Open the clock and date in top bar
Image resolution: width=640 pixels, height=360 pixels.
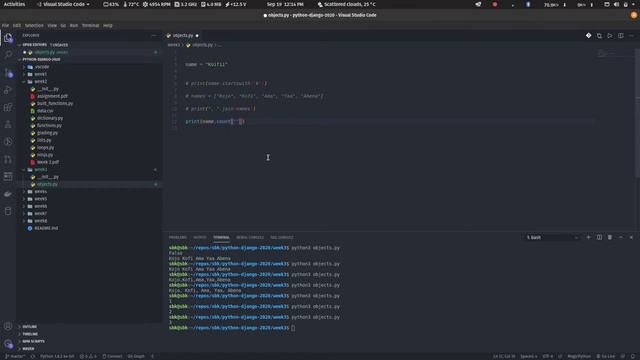click(x=285, y=4)
